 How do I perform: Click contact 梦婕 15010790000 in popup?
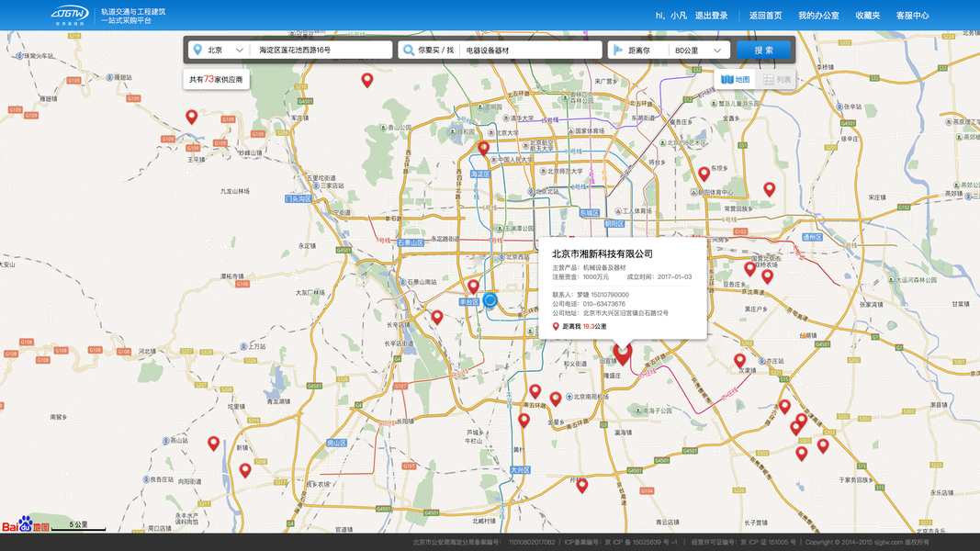click(603, 294)
